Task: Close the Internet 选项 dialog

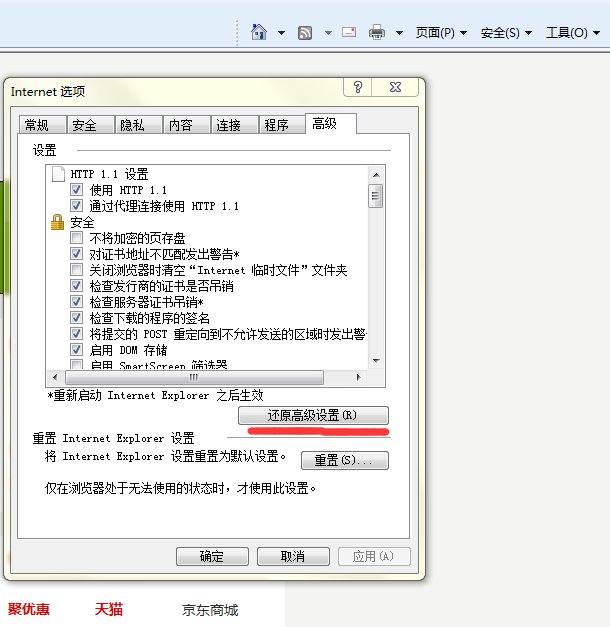Action: click(x=395, y=87)
